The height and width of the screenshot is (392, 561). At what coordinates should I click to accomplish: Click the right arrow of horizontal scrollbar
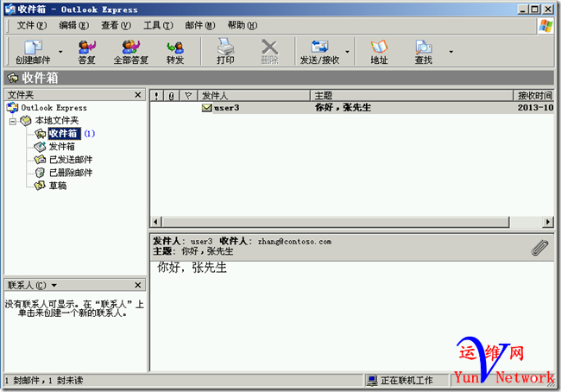pos(548,222)
